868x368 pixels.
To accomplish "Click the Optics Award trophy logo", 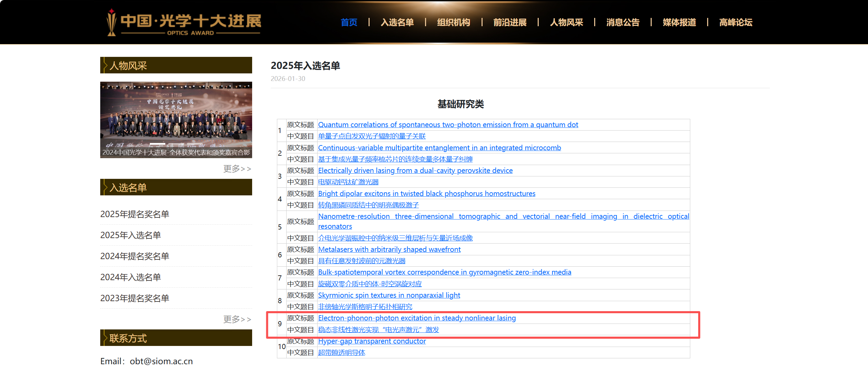I will coord(183,22).
